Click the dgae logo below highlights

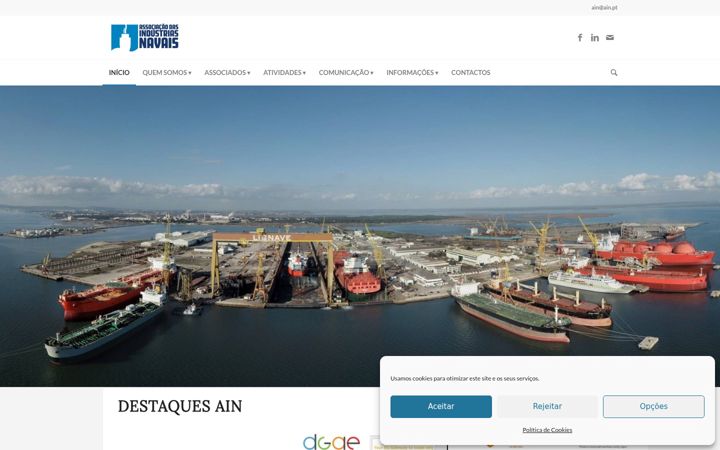(x=332, y=442)
